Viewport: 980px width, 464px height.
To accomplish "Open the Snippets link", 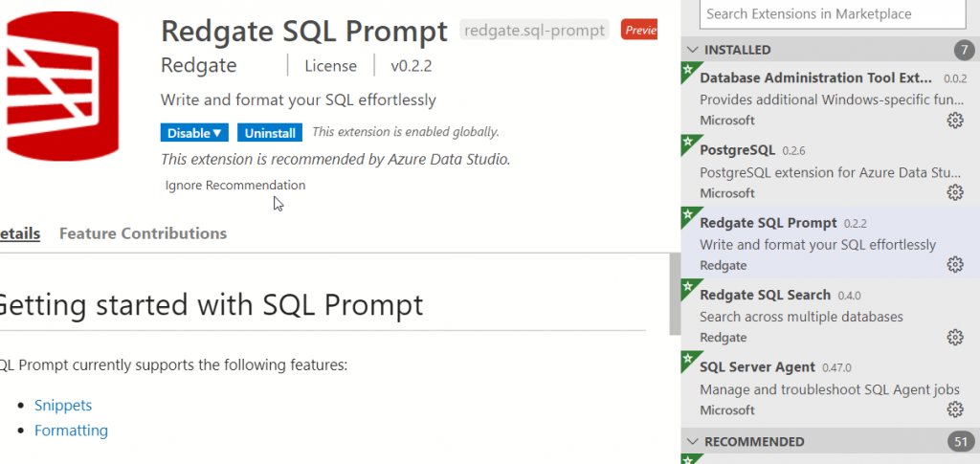I will 63,406.
